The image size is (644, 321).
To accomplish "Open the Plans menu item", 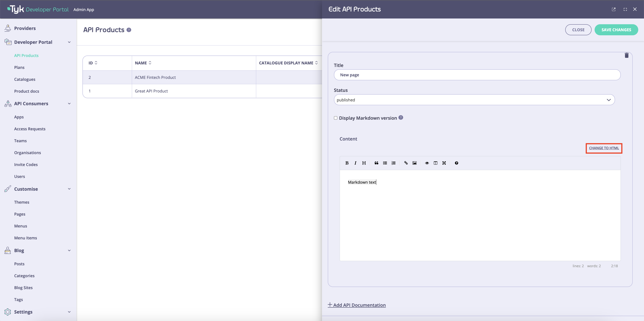I will point(19,67).
